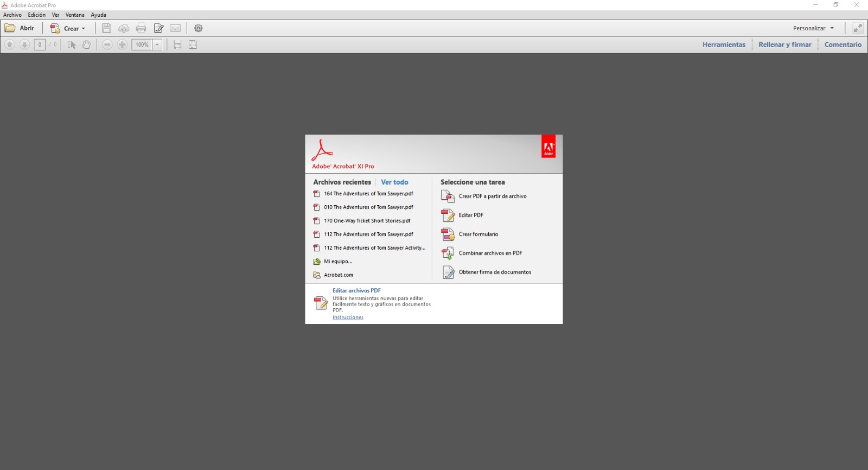Click the previous page up arrow
Screen dimensions: 868x470
point(10,45)
